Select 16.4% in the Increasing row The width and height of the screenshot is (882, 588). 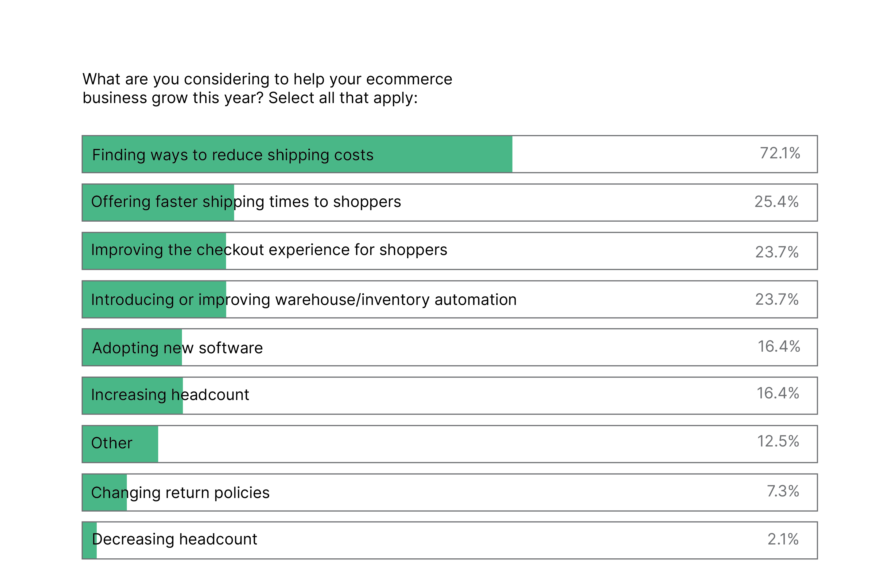pos(777,393)
